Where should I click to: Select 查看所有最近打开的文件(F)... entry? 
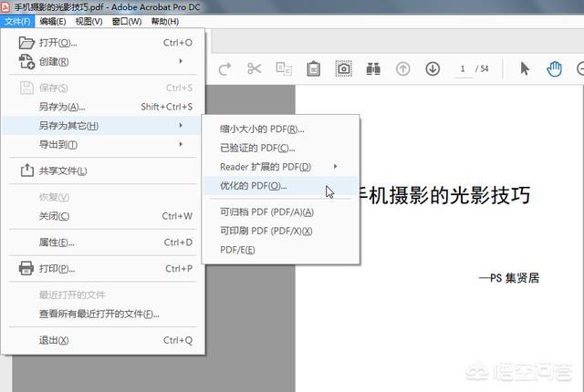[103, 314]
